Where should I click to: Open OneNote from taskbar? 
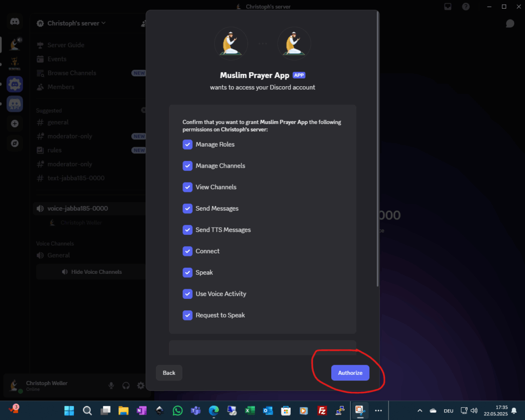click(142, 411)
